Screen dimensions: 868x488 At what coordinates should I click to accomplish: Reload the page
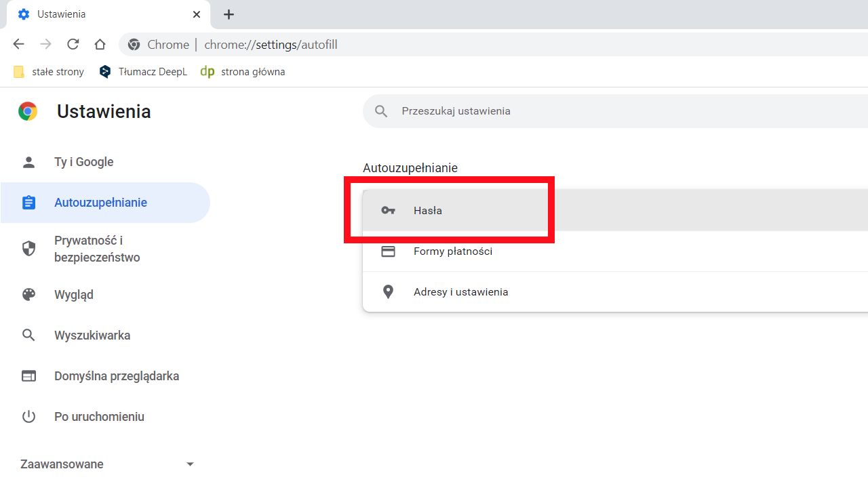pyautogui.click(x=73, y=44)
